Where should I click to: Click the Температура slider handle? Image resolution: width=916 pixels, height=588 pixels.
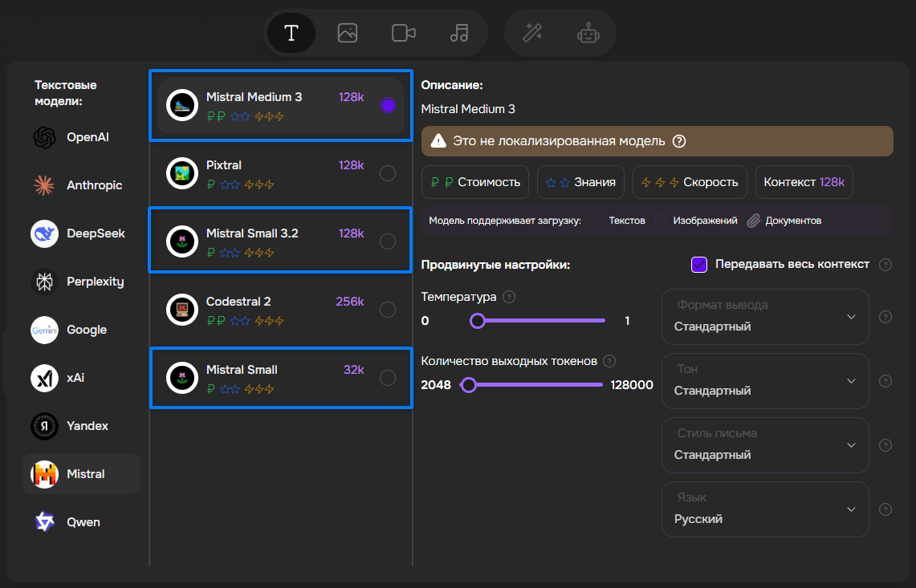tap(478, 321)
